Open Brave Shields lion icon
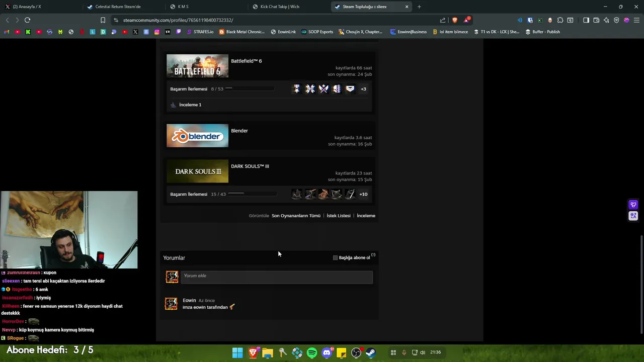Screen dimensions: 644x362 [455, 20]
